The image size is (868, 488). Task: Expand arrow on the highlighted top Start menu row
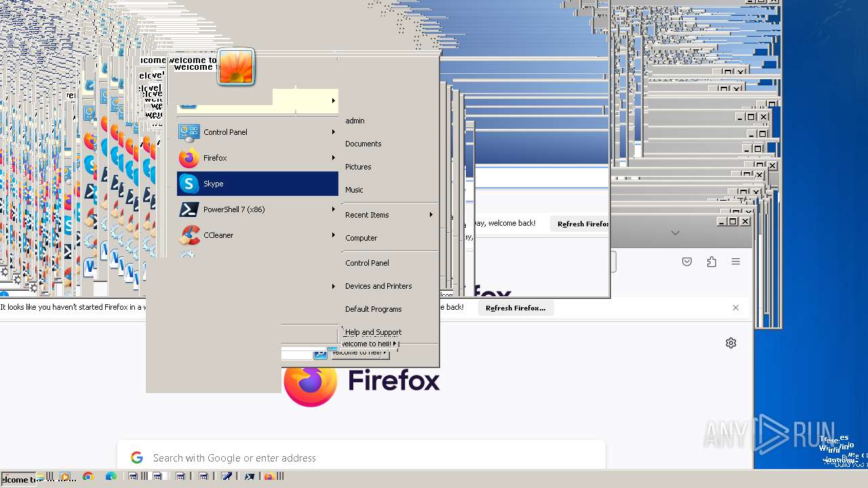pyautogui.click(x=333, y=100)
